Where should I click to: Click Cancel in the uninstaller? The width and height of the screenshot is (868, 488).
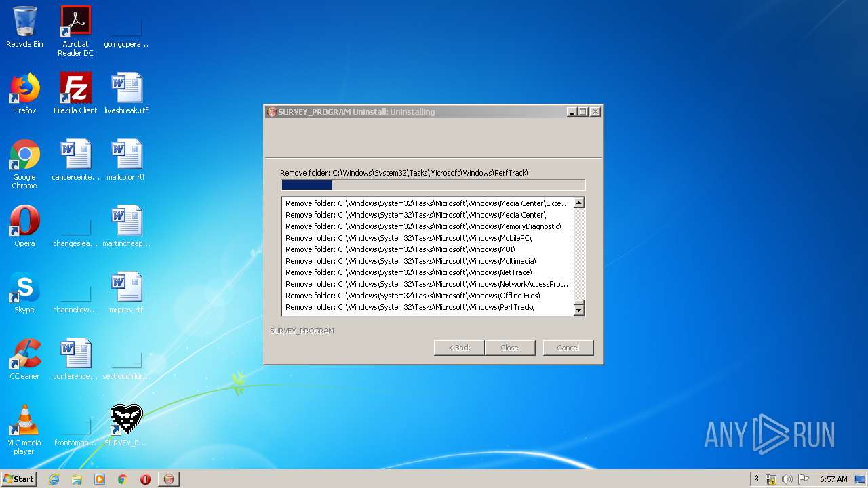point(568,348)
